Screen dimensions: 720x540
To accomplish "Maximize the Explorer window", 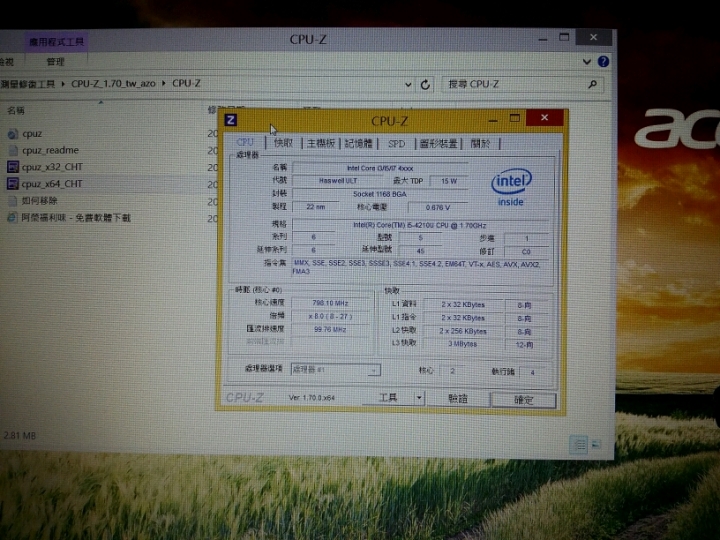I will tap(564, 37).
